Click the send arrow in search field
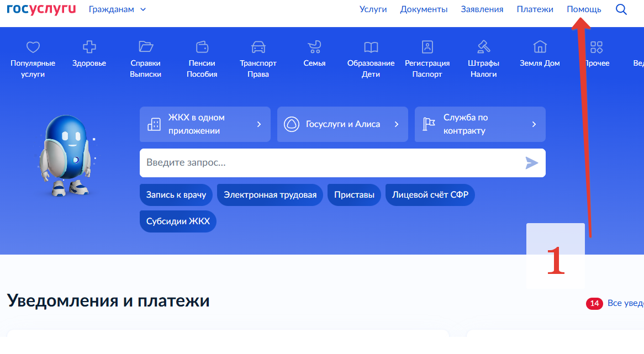 tap(531, 163)
